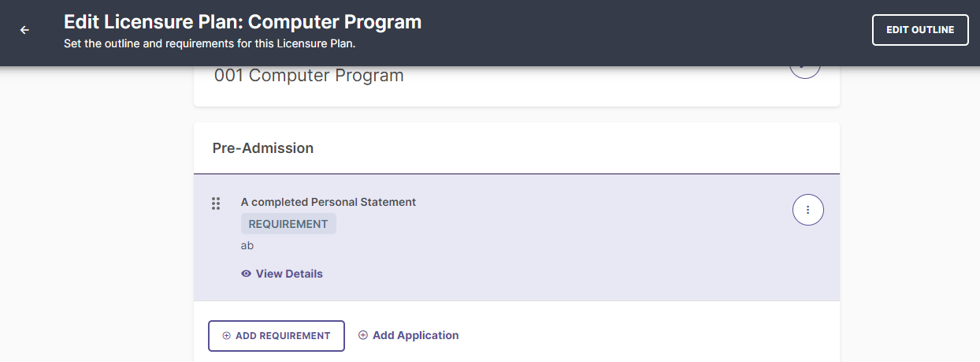This screenshot has height=362, width=980.
Task: Go back using the header arrow
Action: coord(24,30)
